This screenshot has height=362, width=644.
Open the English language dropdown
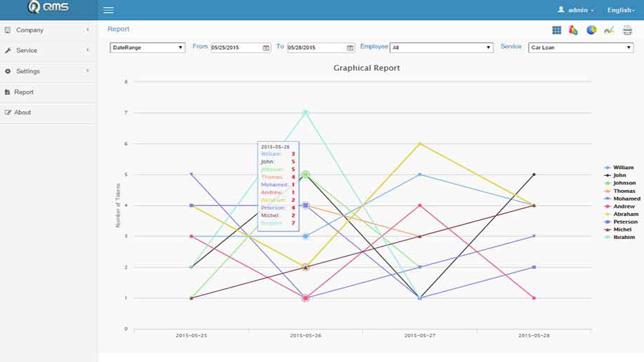(621, 10)
